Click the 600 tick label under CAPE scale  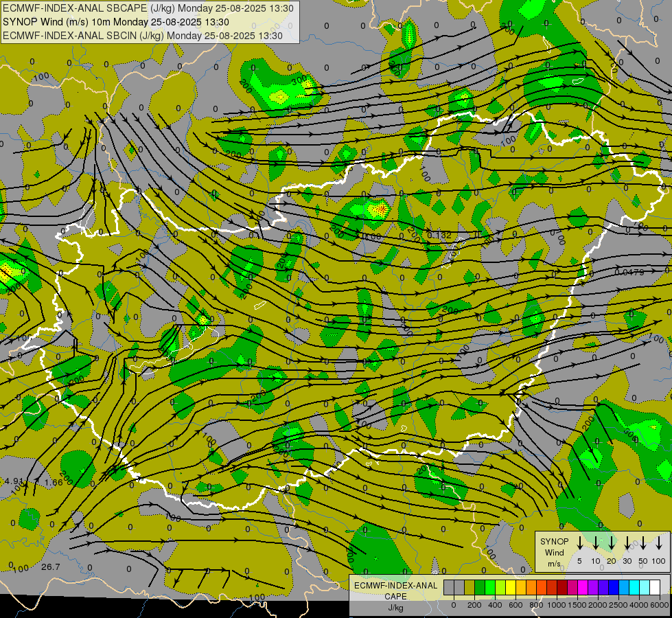515,605
